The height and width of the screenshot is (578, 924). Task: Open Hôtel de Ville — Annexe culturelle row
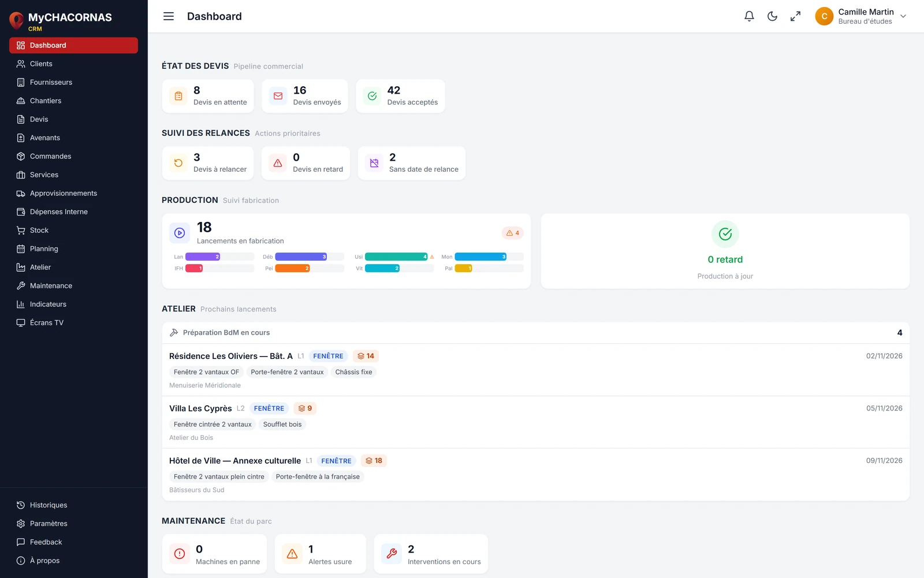tap(536, 475)
